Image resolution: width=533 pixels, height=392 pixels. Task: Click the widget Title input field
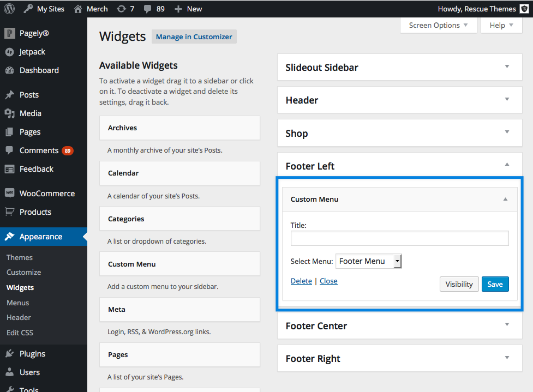[x=399, y=238]
